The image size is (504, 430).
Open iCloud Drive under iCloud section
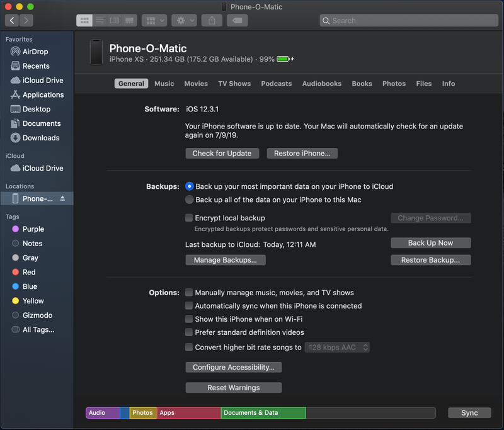tap(37, 168)
